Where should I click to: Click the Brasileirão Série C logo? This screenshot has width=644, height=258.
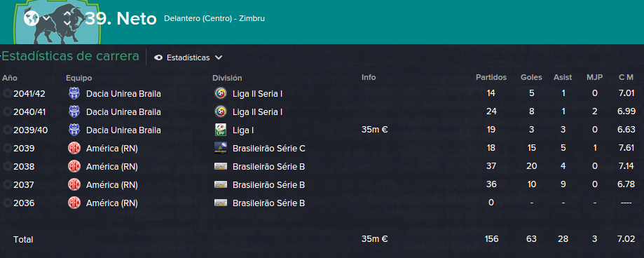[x=221, y=149]
